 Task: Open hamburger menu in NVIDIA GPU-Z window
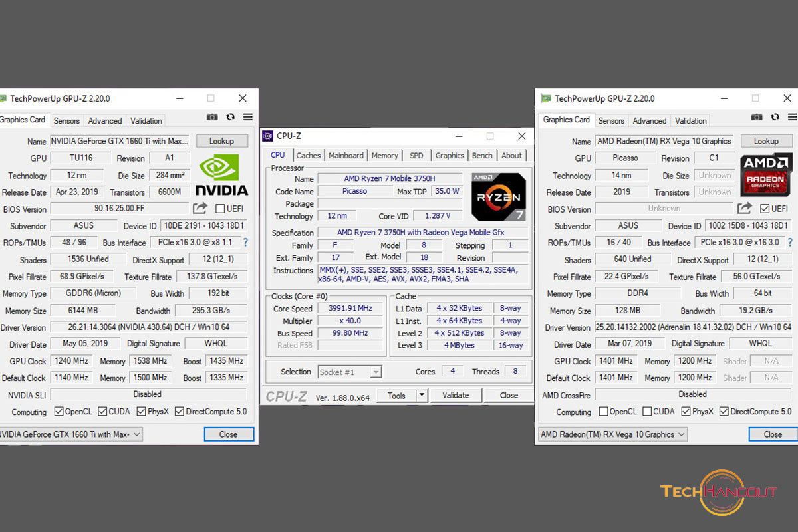pos(247,117)
